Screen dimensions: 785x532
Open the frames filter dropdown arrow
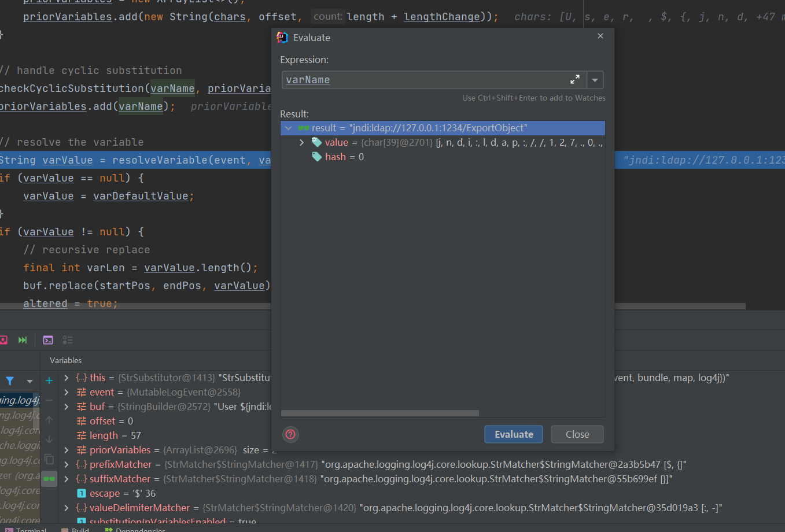29,381
